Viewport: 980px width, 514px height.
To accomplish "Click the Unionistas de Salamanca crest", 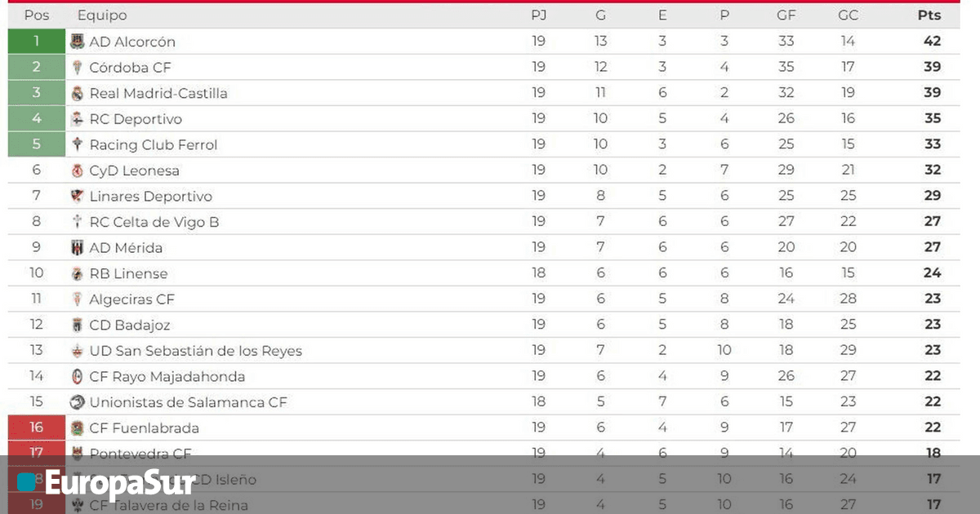I will pos(78,402).
